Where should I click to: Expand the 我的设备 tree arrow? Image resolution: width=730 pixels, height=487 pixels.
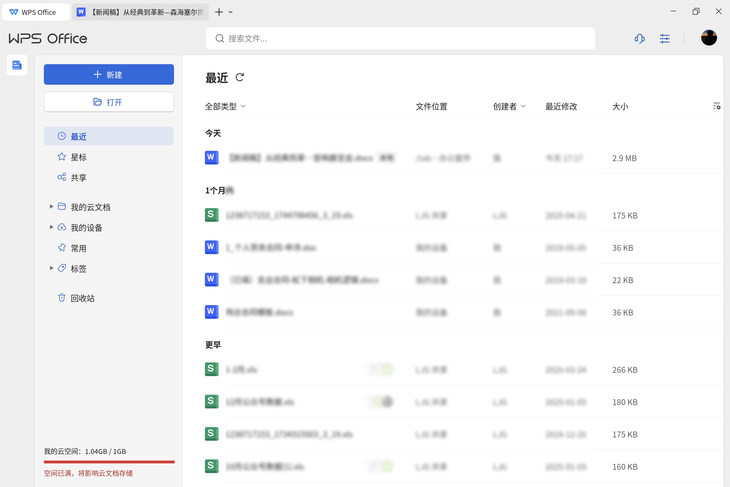pyautogui.click(x=51, y=227)
